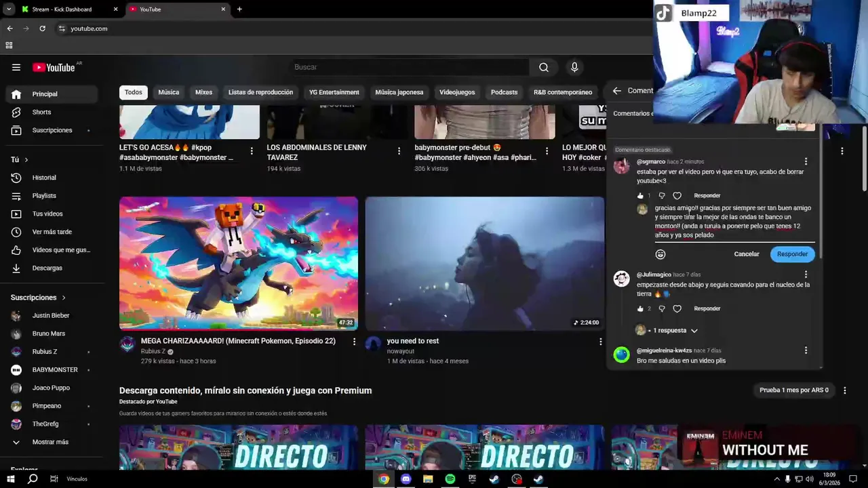Cancel the comment reply
Image resolution: width=868 pixels, height=488 pixels.
click(747, 254)
